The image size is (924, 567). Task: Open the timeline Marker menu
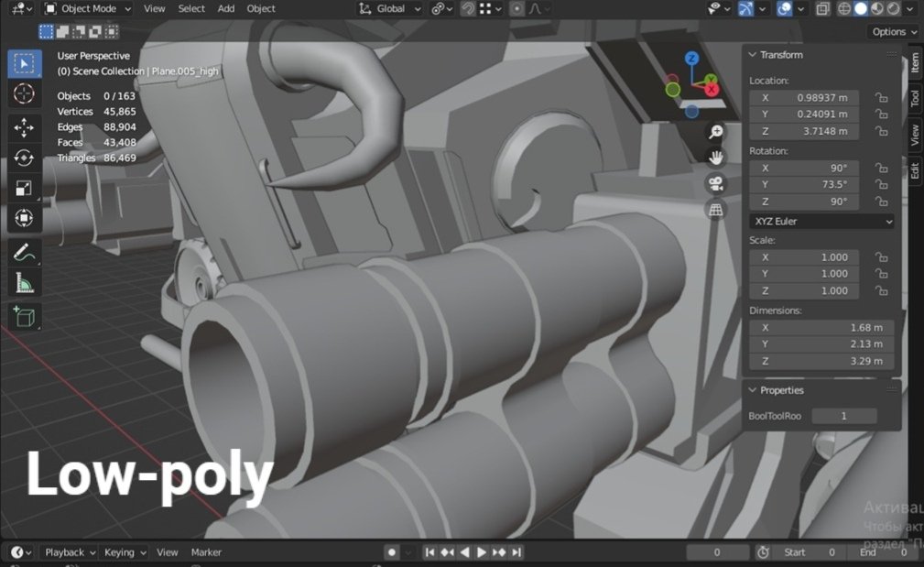point(206,552)
